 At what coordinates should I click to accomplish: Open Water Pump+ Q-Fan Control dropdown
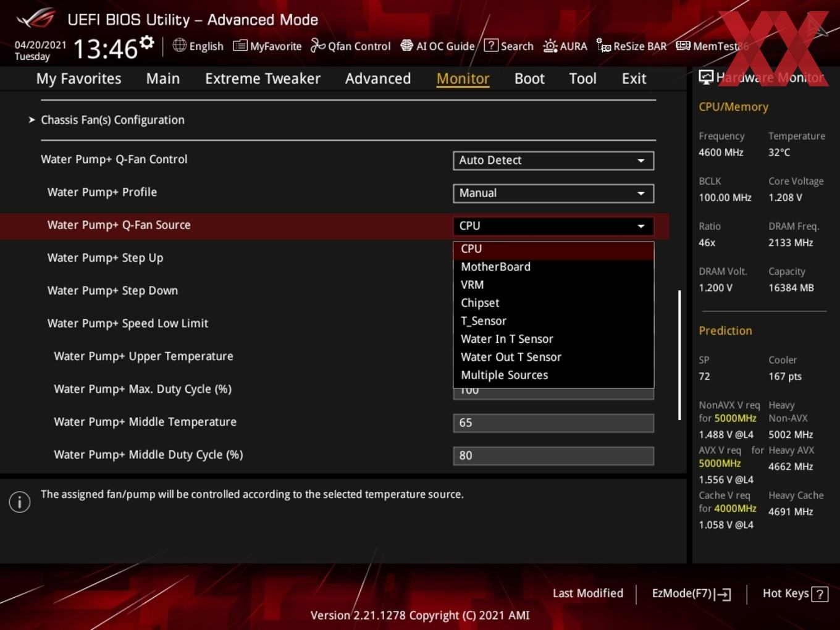pos(553,161)
